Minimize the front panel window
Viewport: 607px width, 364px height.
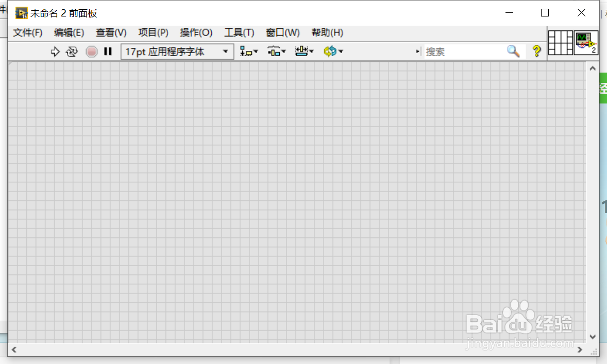click(510, 13)
